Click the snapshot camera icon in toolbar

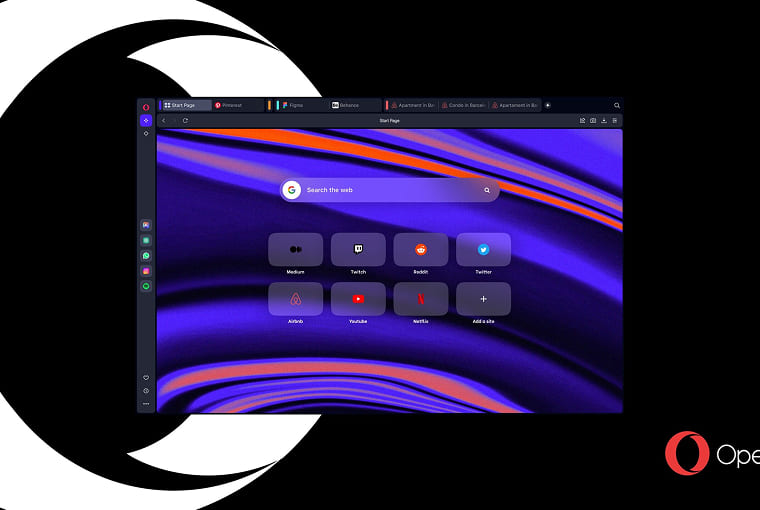click(593, 121)
